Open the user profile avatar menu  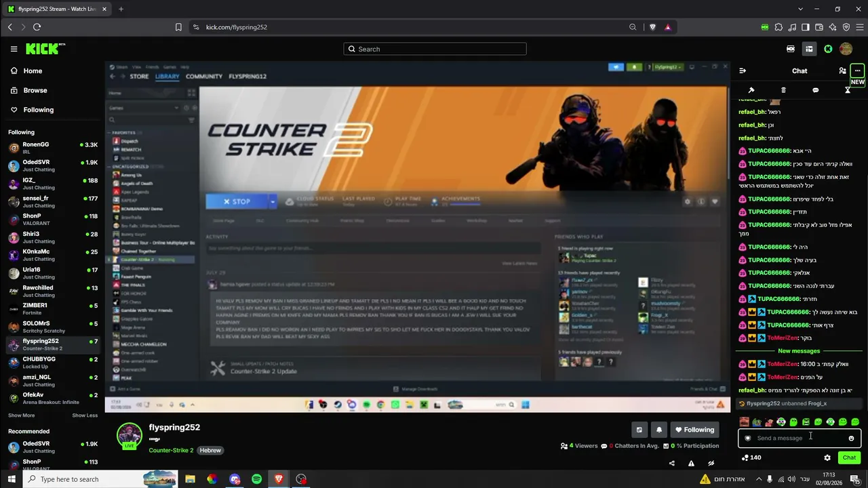pos(846,49)
